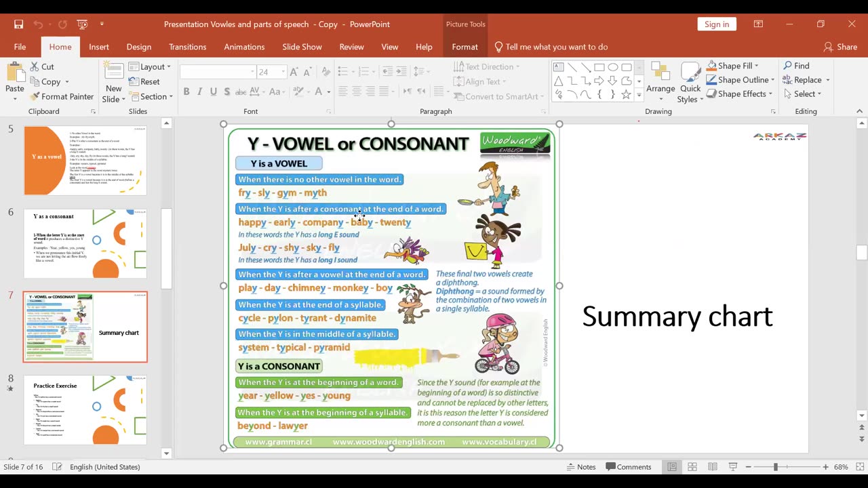Image resolution: width=868 pixels, height=488 pixels.
Task: Open the Copy options arrow
Action: coord(66,81)
